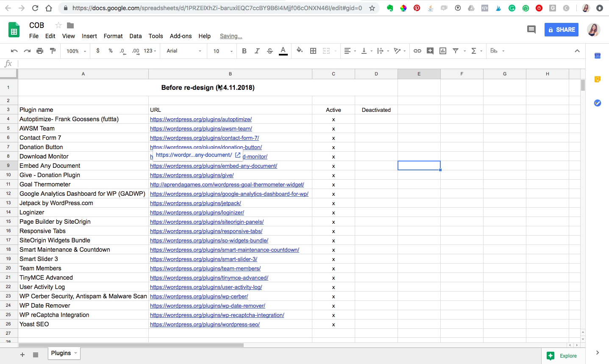Click the Create a filter icon
Screen dimensions: 609x364
(x=456, y=51)
